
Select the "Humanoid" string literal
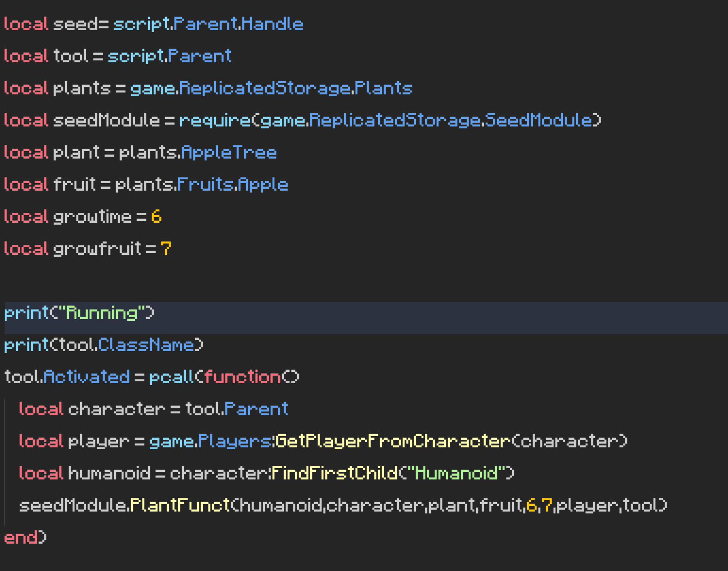click(x=458, y=473)
